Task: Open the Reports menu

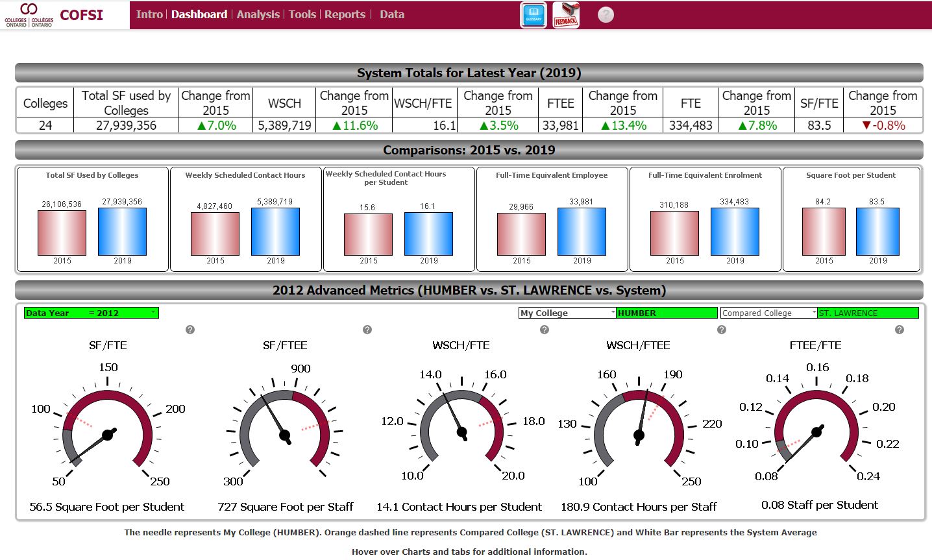Action: click(x=345, y=14)
